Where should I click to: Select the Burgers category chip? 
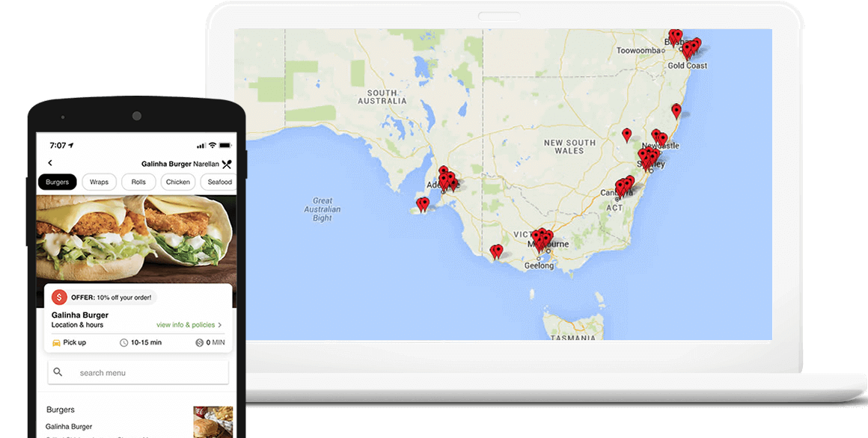(x=57, y=182)
